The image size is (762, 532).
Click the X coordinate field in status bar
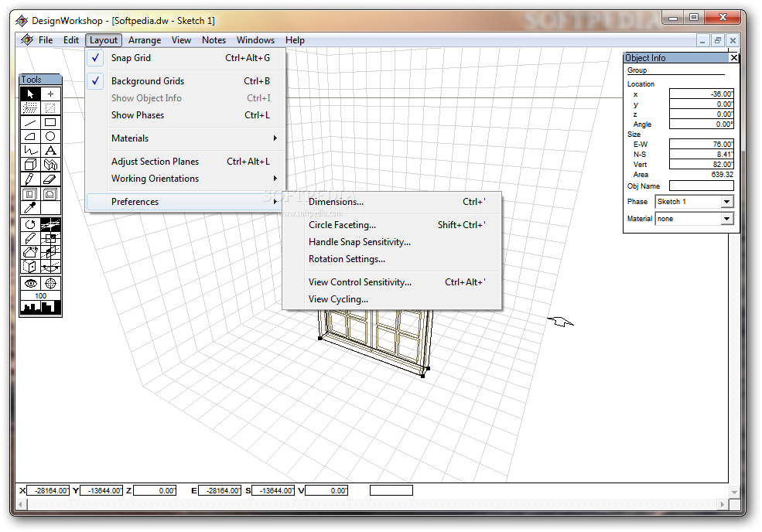coord(48,490)
